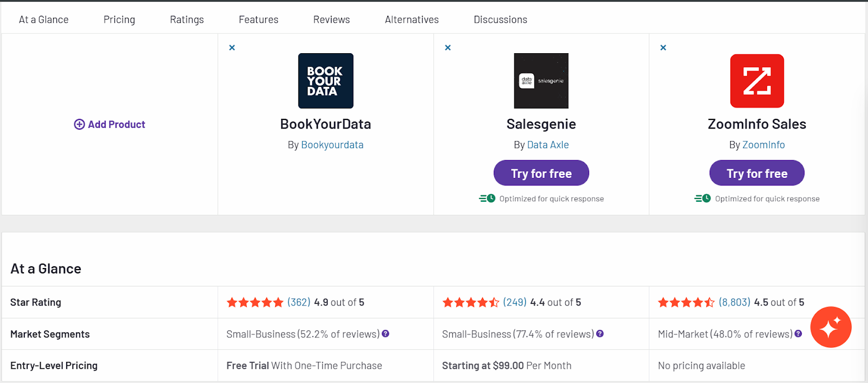The width and height of the screenshot is (868, 383).
Task: Switch to the Reviews tab
Action: pos(331,20)
